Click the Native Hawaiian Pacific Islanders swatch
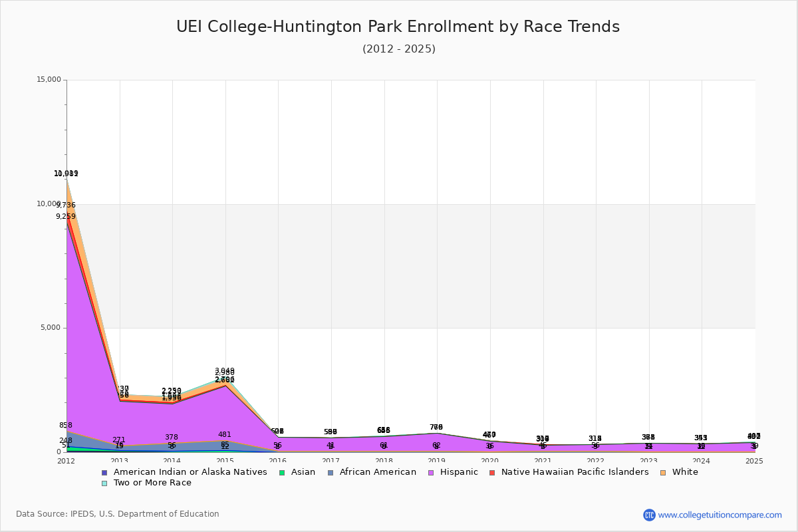 point(492,472)
